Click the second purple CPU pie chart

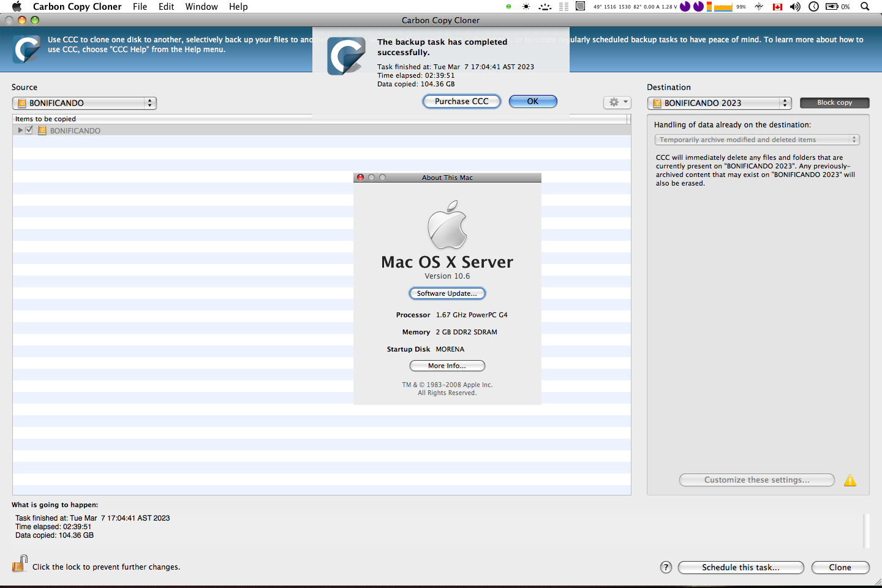click(x=698, y=7)
